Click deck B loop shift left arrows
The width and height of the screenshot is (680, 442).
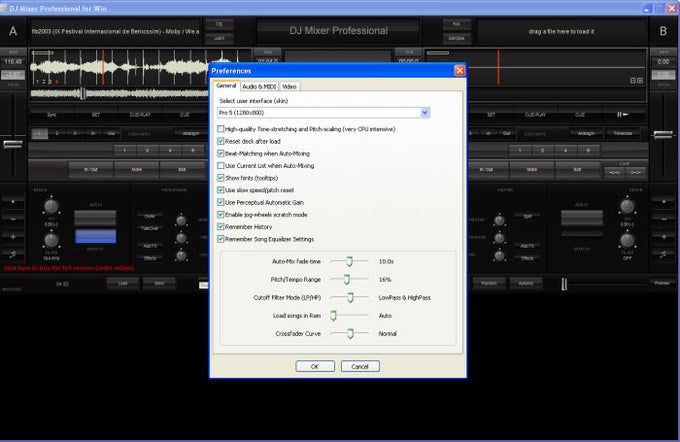615,172
